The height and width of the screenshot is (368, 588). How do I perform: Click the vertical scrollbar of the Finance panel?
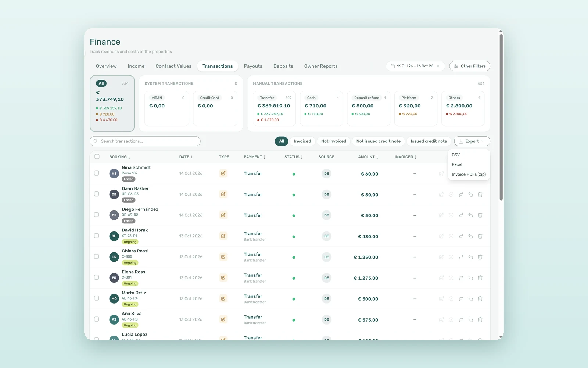tap(501, 117)
